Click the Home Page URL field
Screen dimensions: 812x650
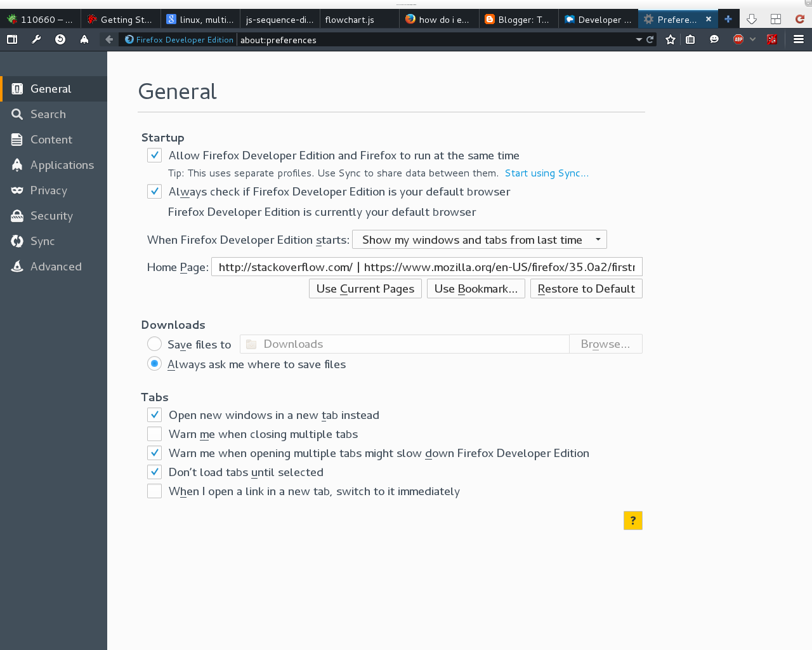pyautogui.click(x=427, y=267)
